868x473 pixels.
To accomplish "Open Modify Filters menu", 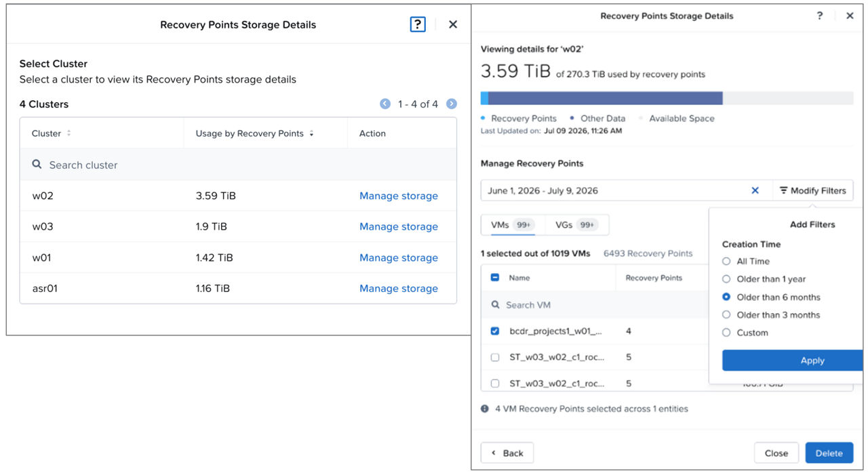I will 812,190.
